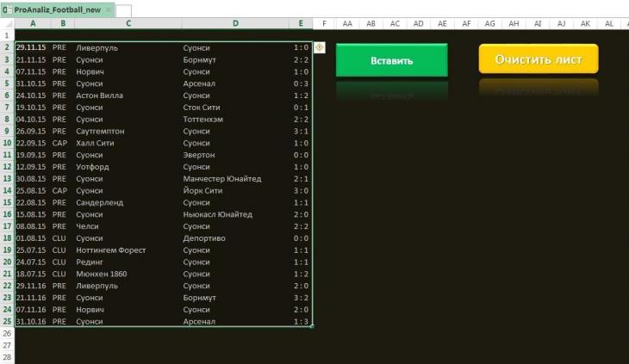This screenshot has width=629, height=364.
Task: Select column AD header
Action: (x=419, y=23)
